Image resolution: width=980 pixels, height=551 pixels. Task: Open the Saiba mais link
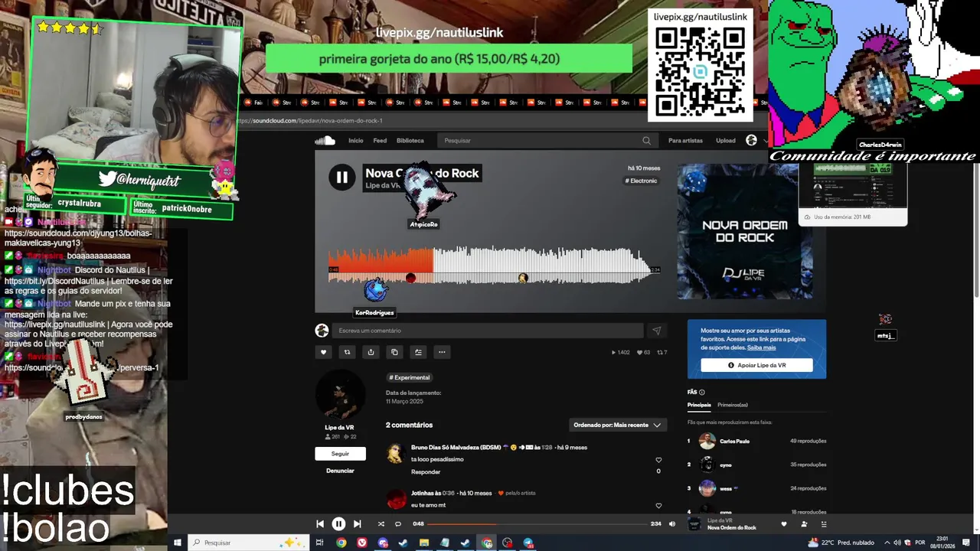tap(762, 347)
